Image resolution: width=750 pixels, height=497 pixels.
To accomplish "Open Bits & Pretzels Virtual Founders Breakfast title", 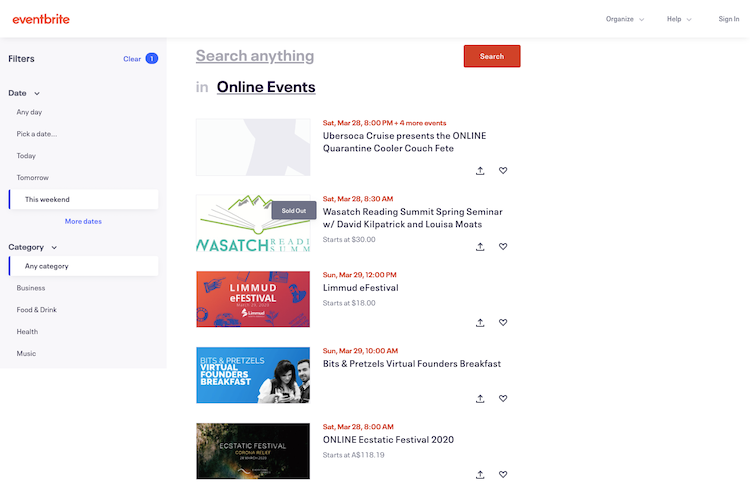I will coord(412,364).
